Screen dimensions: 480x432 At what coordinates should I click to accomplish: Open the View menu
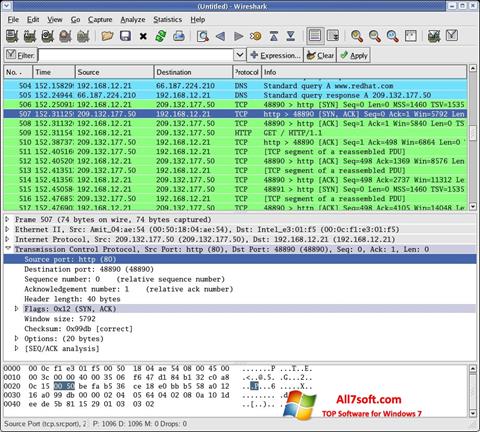55,20
